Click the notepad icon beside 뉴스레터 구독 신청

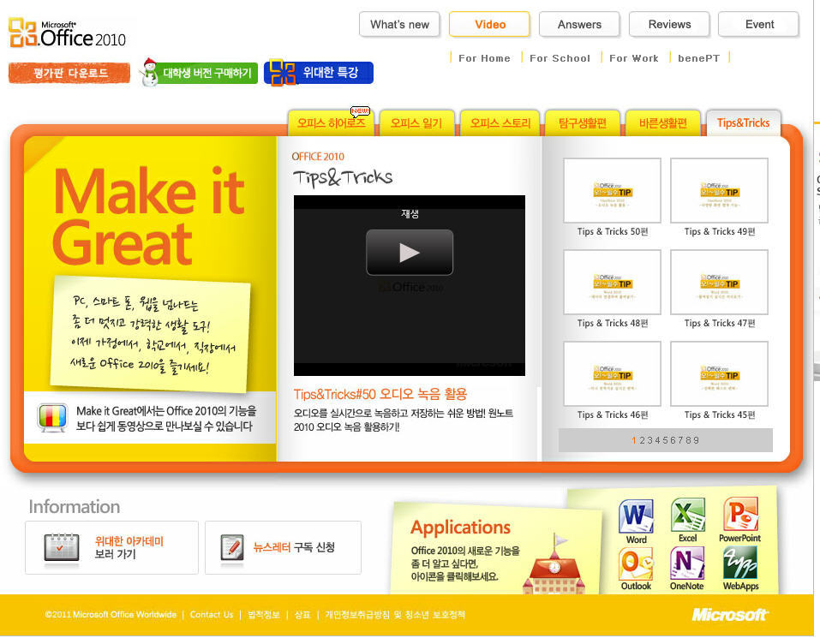(232, 547)
